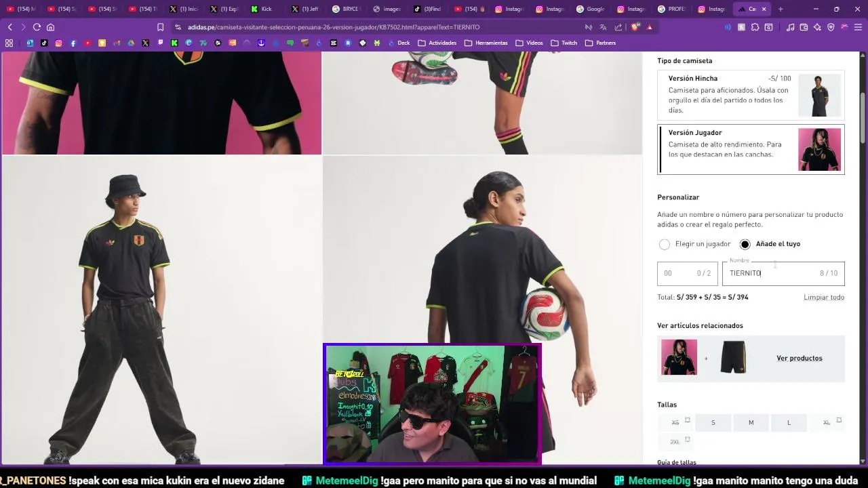This screenshot has width=868, height=488.
Task: Open the VPN shield icon
Action: (831, 27)
